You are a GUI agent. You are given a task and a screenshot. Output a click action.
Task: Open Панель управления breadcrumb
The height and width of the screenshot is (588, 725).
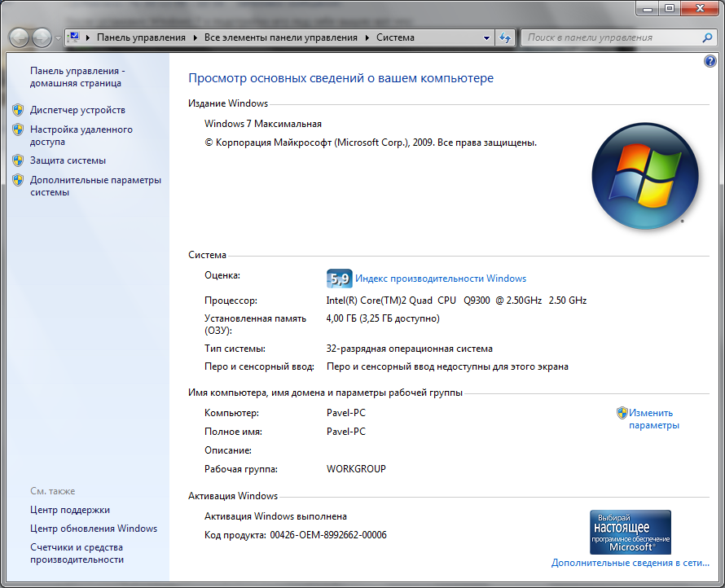pos(141,37)
